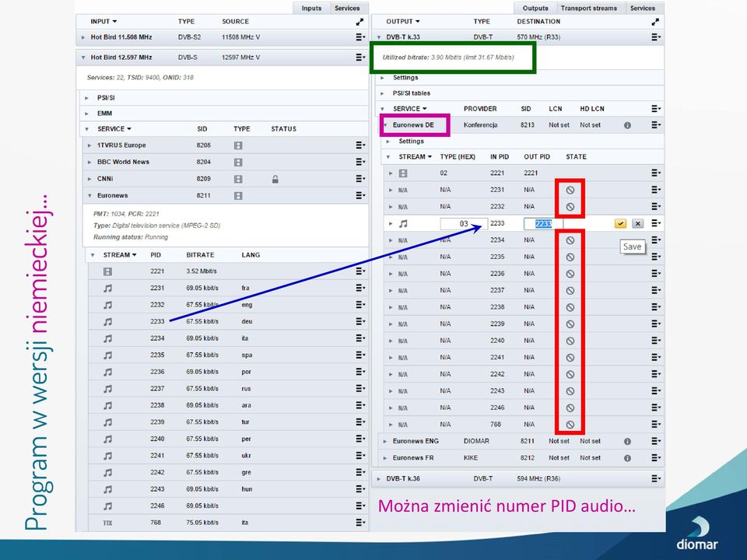Collapse Hot Bird 12.597 MHz input
This screenshot has width=747, height=560.
(83, 58)
